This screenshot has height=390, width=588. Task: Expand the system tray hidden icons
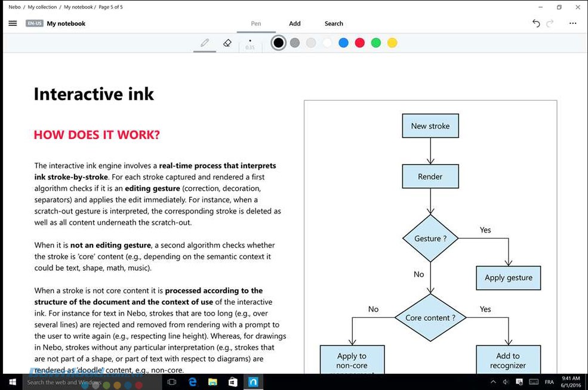(493, 382)
